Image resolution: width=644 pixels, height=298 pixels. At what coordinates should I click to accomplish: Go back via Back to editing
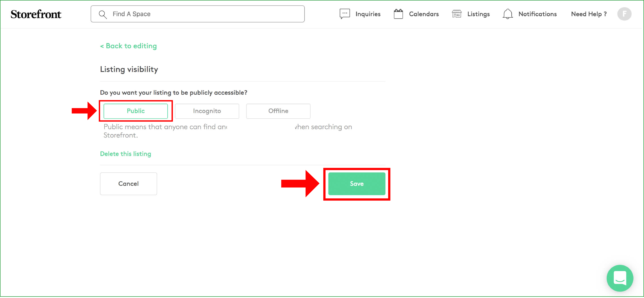coord(129,46)
